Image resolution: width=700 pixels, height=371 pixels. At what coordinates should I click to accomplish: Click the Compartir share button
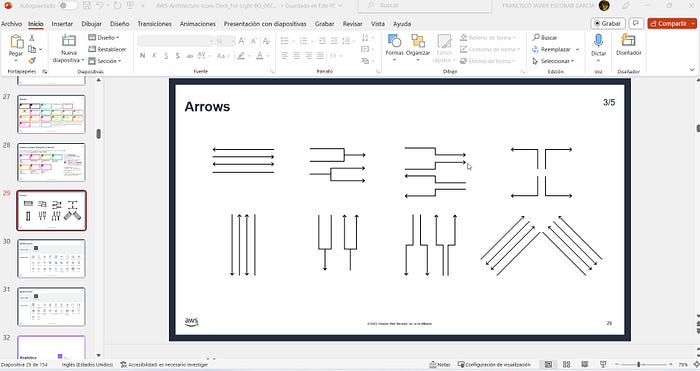point(672,23)
